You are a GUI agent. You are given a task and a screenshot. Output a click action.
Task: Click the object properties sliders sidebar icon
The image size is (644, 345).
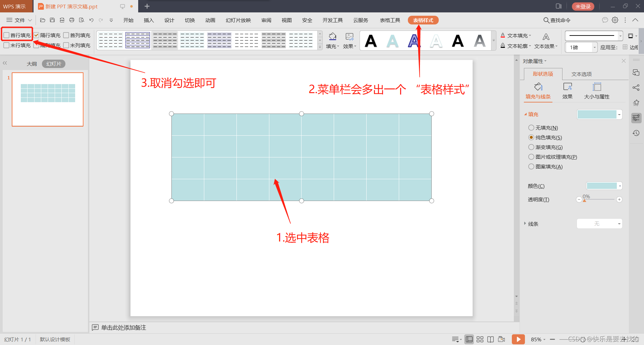pyautogui.click(x=636, y=118)
